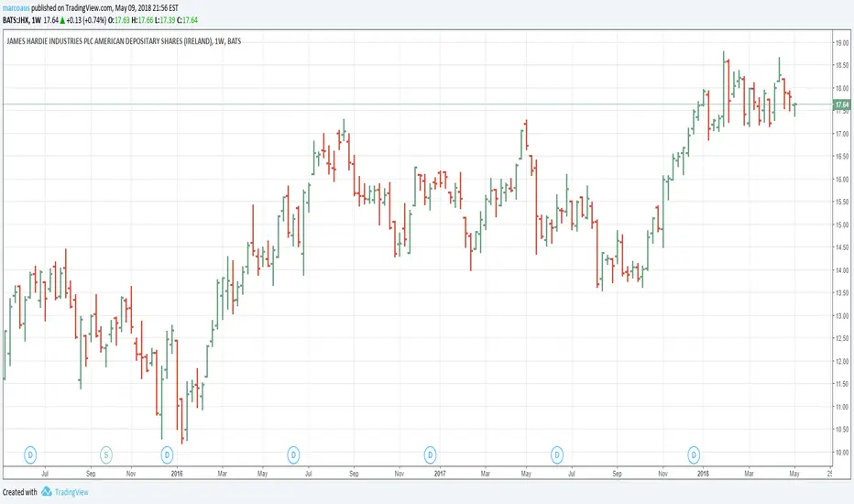Click the 2017 label on time axis

tap(440, 474)
